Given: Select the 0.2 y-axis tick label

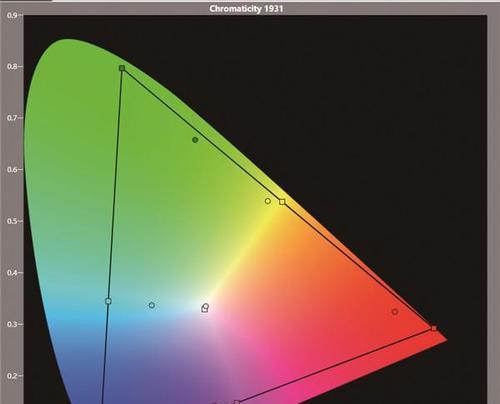Looking at the screenshot, I should (12, 376).
